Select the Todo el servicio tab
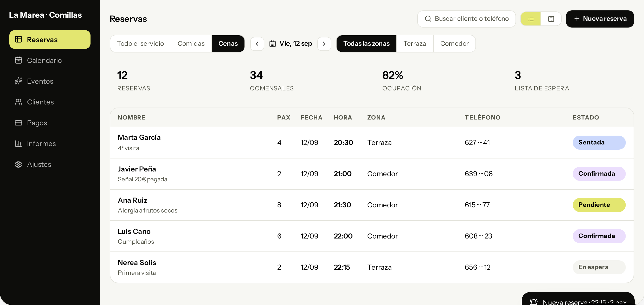 [140, 43]
